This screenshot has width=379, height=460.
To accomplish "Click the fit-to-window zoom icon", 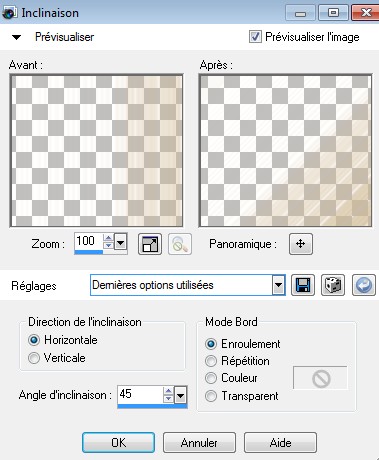I will point(150,244).
